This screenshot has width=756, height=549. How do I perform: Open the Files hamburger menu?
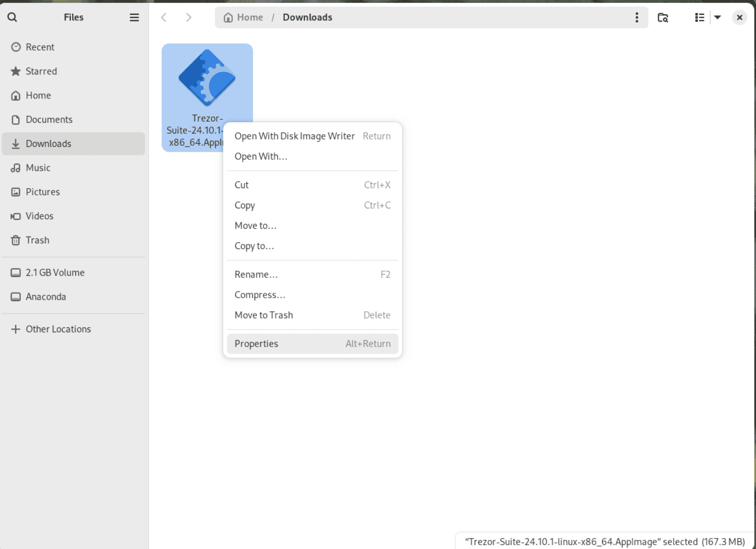click(134, 18)
